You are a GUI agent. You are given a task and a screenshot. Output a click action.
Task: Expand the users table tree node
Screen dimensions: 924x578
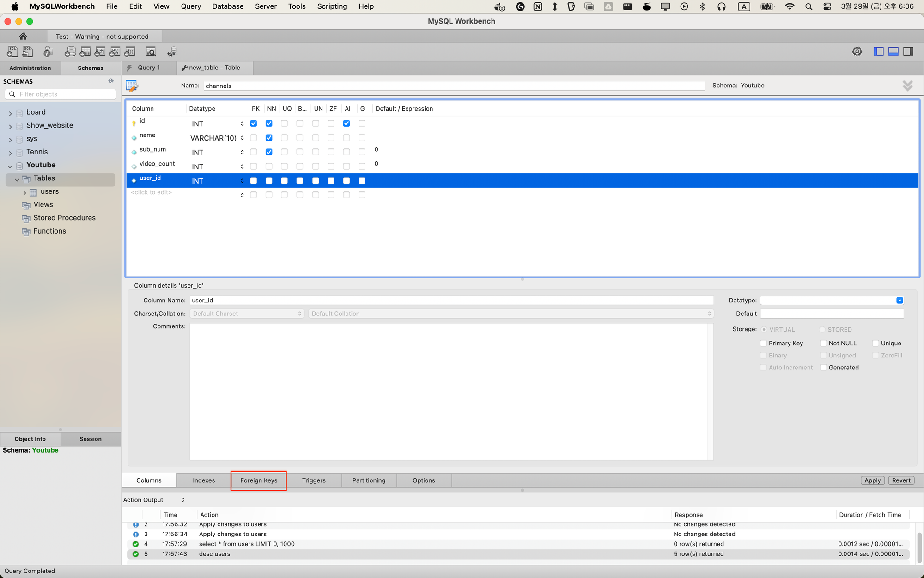point(24,192)
